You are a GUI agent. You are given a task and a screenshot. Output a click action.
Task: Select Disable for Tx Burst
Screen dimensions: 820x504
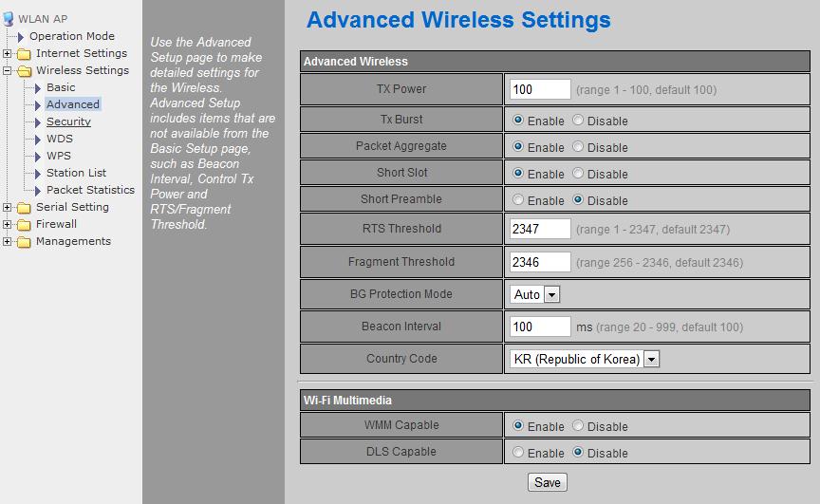coord(577,120)
